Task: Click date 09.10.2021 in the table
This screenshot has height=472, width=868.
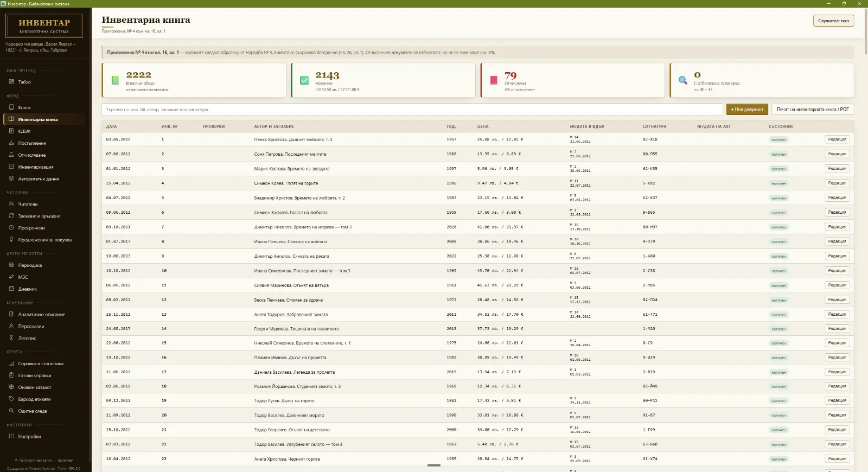Action: pyautogui.click(x=118, y=227)
